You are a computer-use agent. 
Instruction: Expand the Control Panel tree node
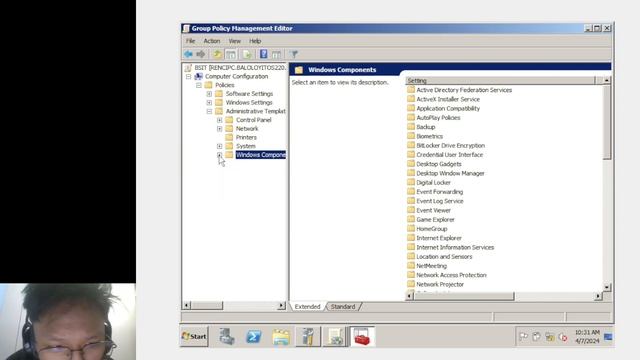[220, 120]
